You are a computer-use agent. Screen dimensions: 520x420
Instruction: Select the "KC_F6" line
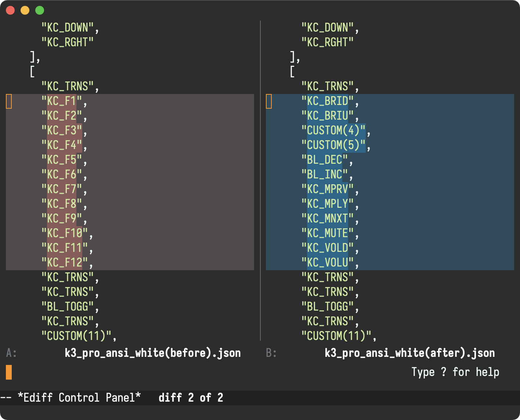click(64, 175)
